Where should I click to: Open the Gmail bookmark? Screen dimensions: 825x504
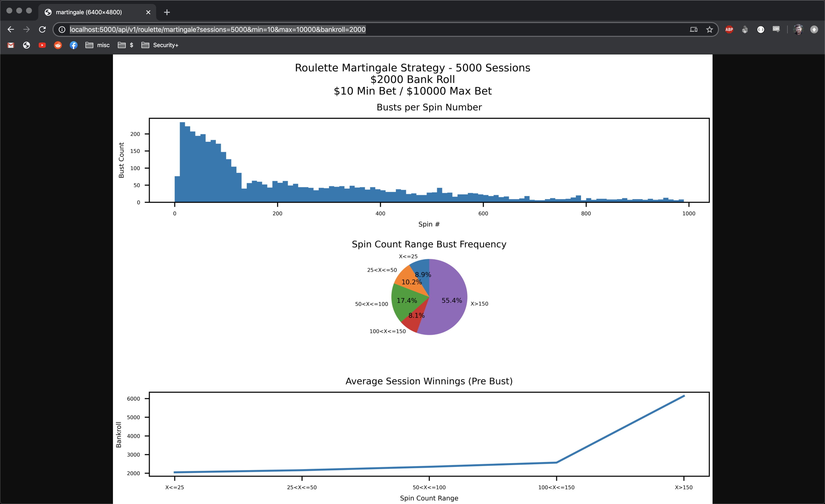pyautogui.click(x=11, y=45)
